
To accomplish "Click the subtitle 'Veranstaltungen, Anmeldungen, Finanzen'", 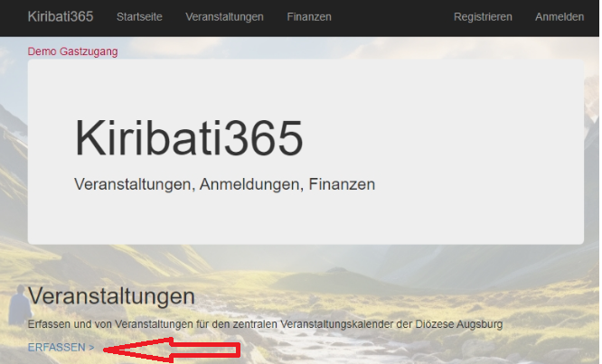I will [x=223, y=184].
